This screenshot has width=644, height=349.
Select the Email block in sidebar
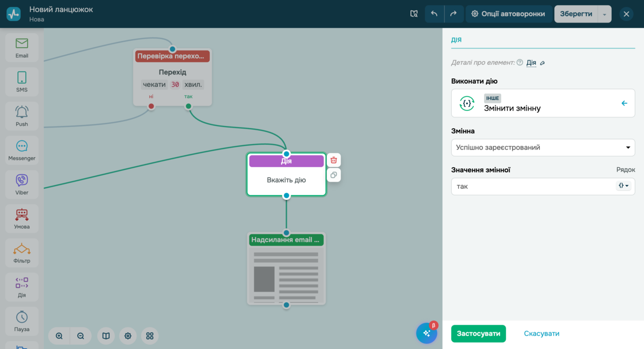pyautogui.click(x=21, y=48)
